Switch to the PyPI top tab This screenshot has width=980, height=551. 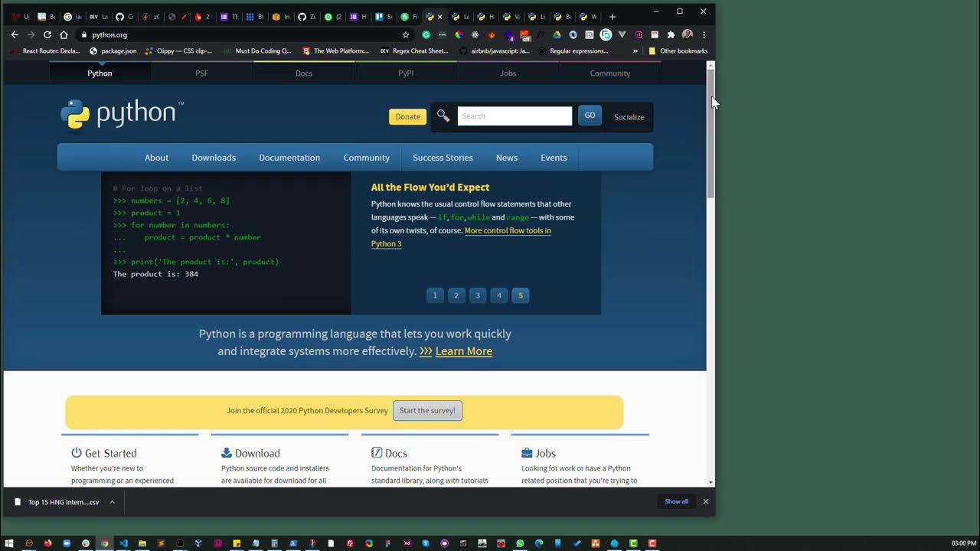406,73
